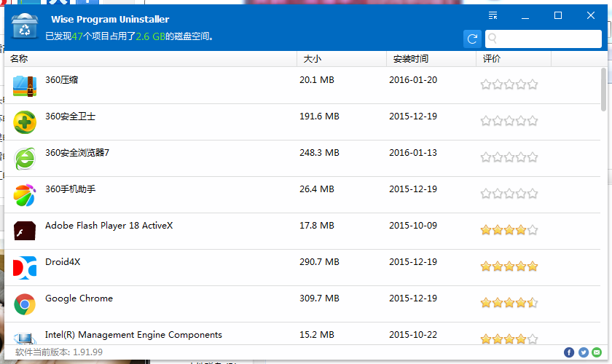Click the 360压缩 name text
This screenshot has width=612, height=364.
click(61, 80)
